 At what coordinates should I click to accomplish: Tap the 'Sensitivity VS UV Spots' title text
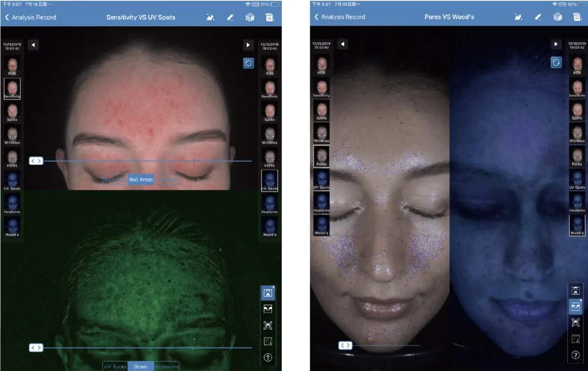[x=141, y=17]
